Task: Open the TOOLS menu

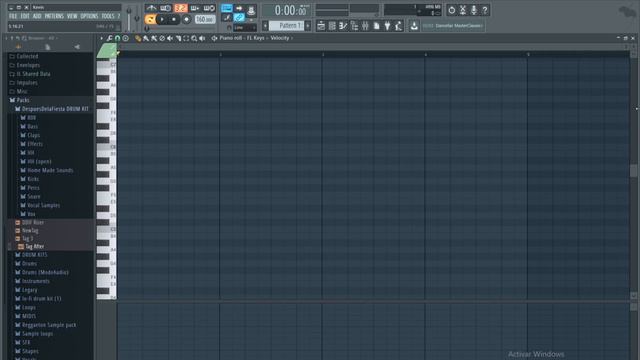Action: (108, 16)
